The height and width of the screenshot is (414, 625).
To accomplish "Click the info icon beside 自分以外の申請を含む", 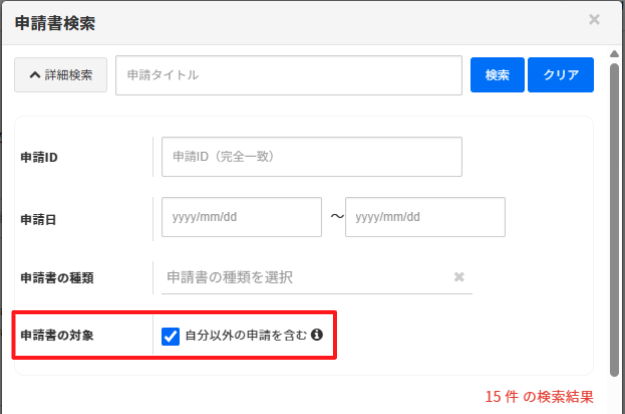I will tap(316, 336).
